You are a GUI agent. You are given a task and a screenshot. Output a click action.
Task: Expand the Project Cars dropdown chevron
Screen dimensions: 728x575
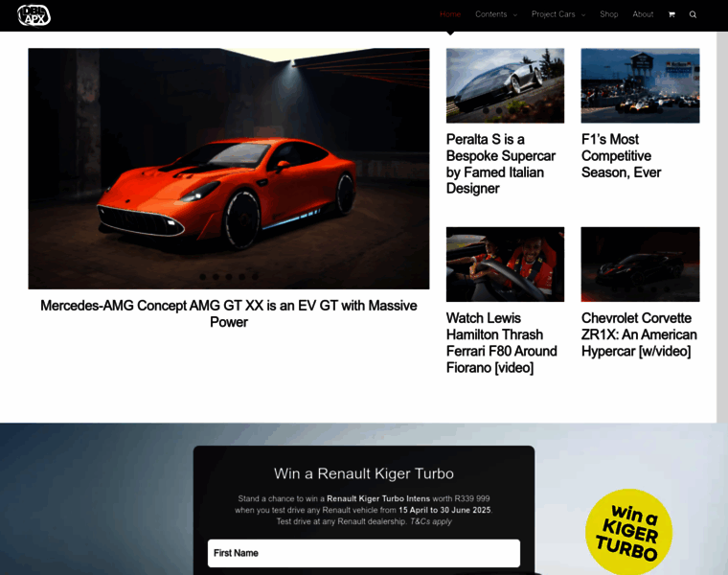pos(583,15)
